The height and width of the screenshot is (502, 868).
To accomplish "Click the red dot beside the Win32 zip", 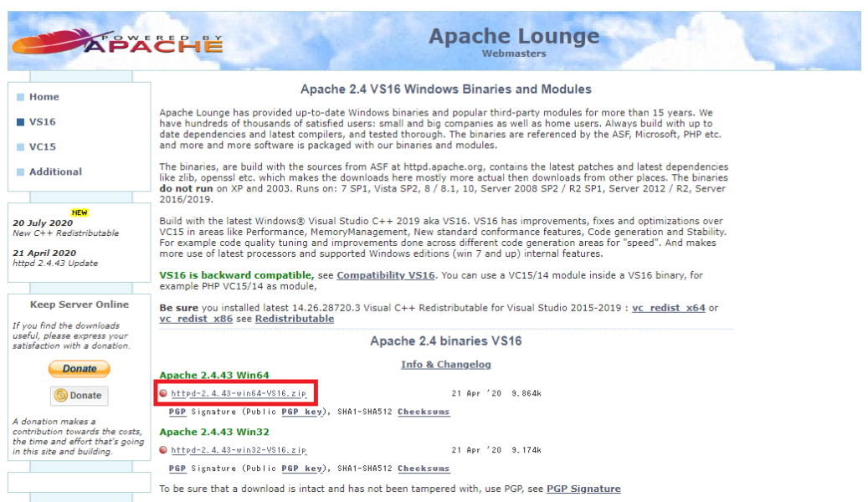I will click(162, 449).
